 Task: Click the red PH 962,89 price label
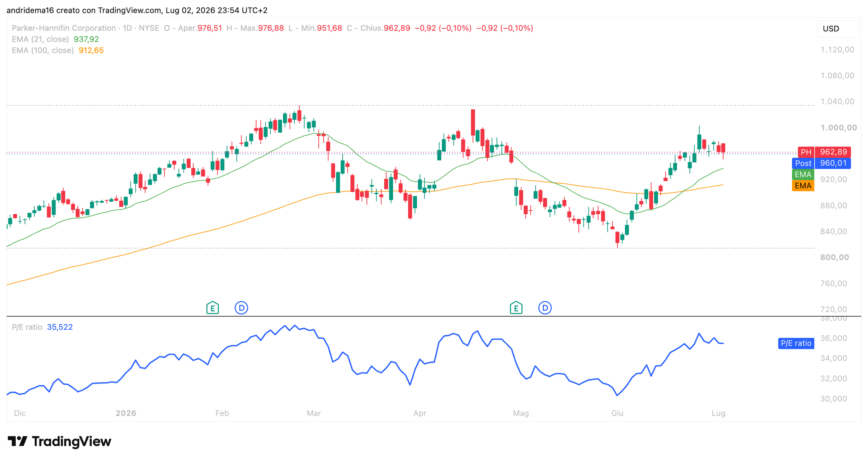tap(824, 152)
